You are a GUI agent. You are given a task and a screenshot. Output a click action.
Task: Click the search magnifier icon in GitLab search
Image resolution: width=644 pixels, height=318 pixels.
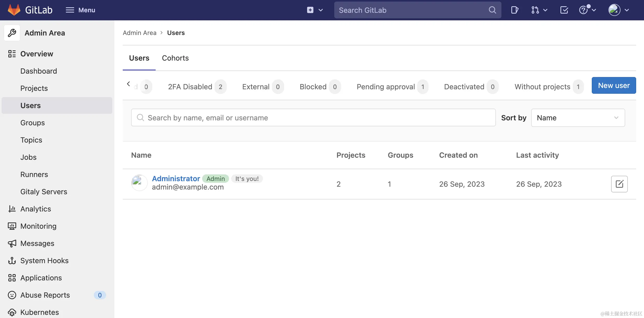[492, 10]
